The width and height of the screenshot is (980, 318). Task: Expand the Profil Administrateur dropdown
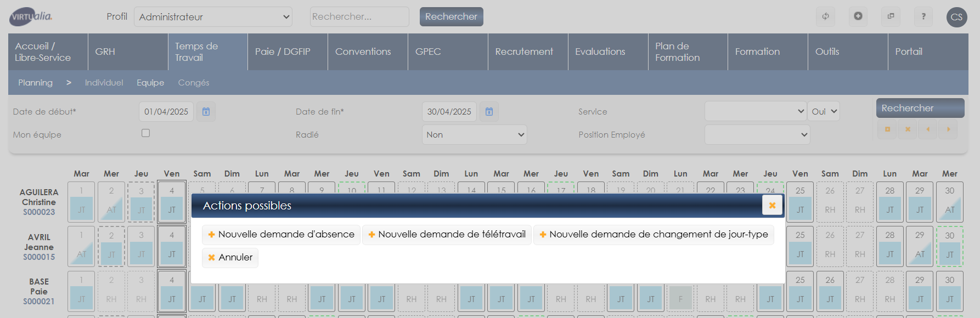click(213, 17)
